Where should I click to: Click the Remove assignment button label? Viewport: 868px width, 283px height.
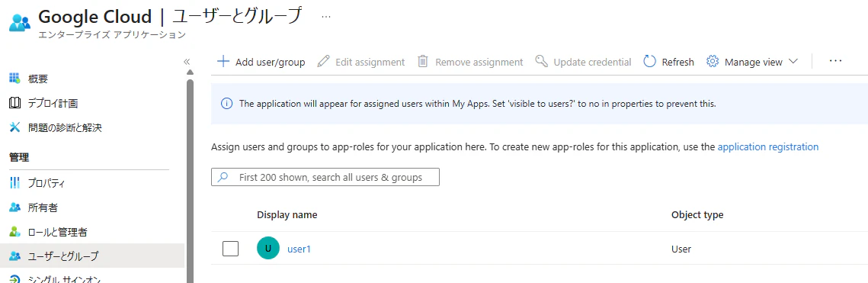[x=479, y=62]
